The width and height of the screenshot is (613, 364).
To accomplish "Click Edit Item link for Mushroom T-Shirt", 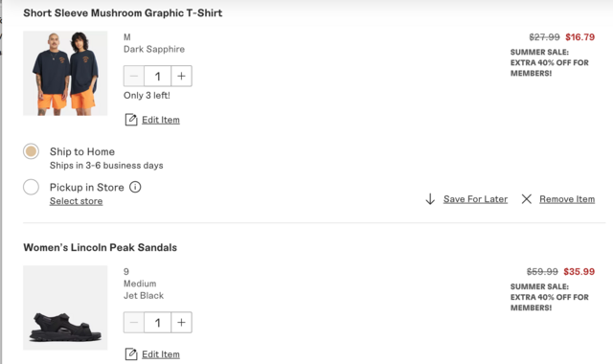I will 161,120.
